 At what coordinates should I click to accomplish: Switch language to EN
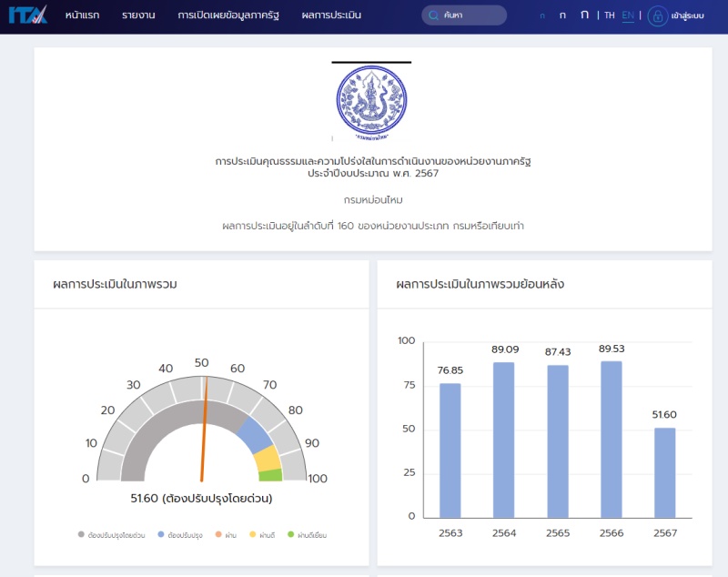pos(628,15)
